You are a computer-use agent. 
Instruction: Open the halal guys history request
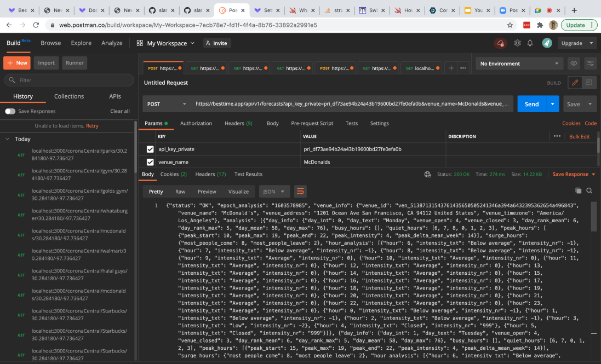coord(79,274)
